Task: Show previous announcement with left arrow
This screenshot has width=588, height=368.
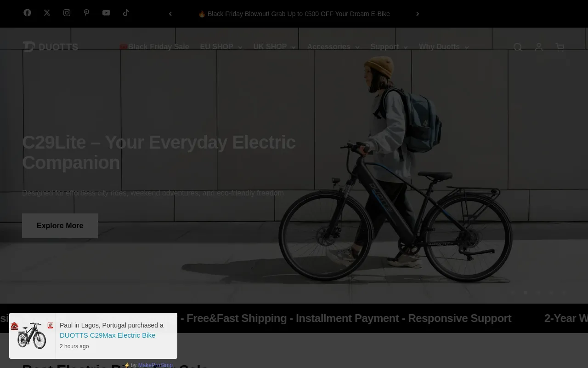Action: pyautogui.click(x=170, y=14)
